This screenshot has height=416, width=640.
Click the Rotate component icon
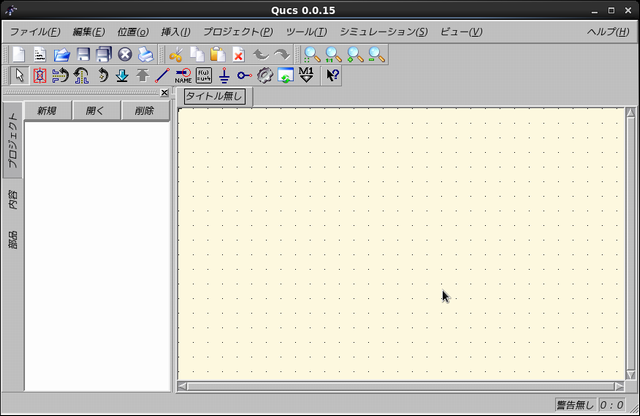[x=101, y=75]
